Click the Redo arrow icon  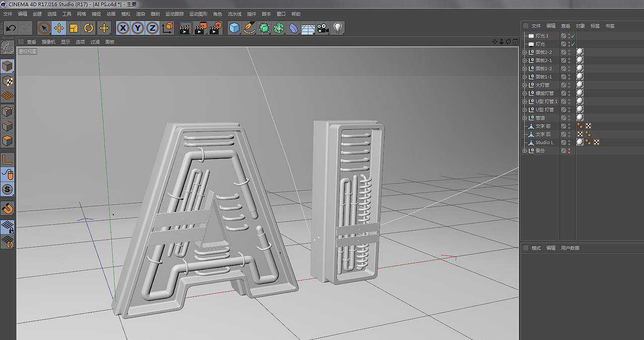click(25, 28)
